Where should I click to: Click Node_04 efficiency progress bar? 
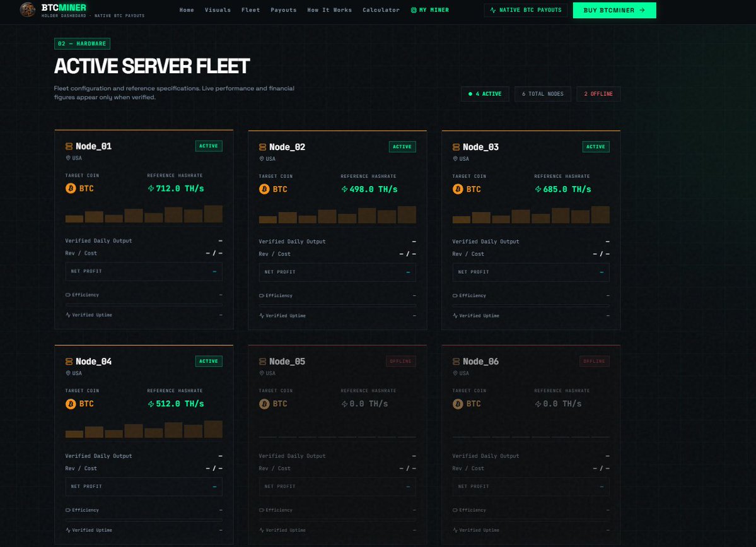click(x=144, y=520)
